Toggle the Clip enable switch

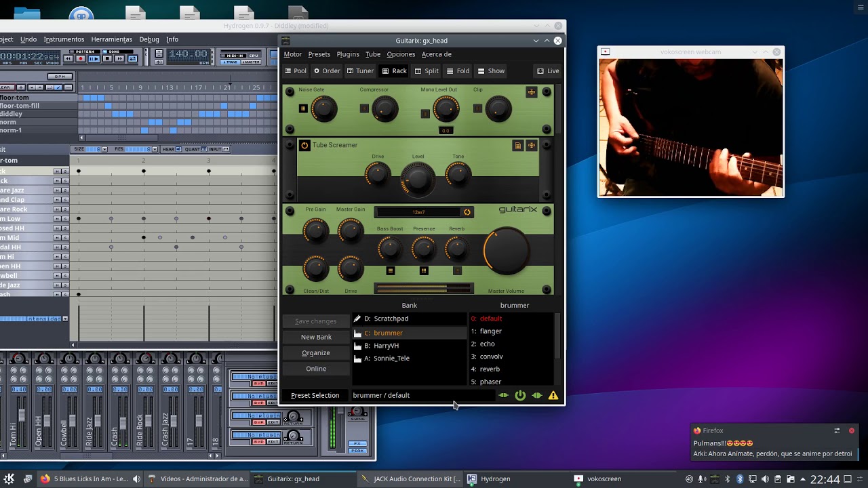point(477,108)
